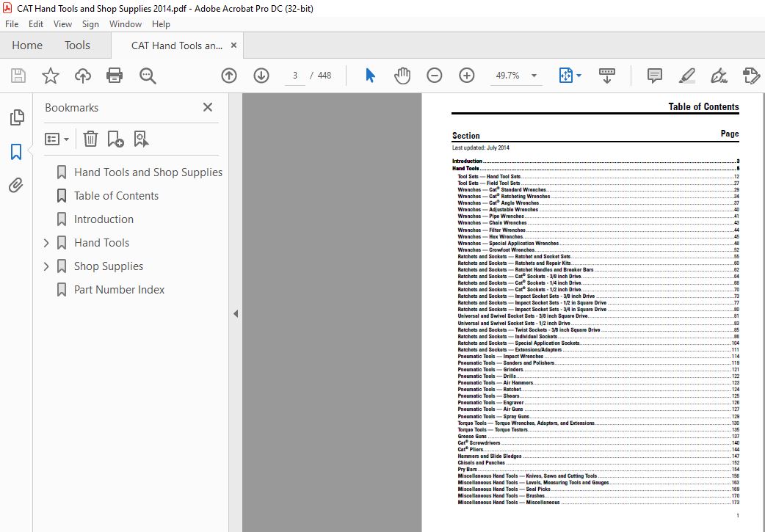The width and height of the screenshot is (765, 532).
Task: Click the fit page icon
Action: click(x=565, y=76)
